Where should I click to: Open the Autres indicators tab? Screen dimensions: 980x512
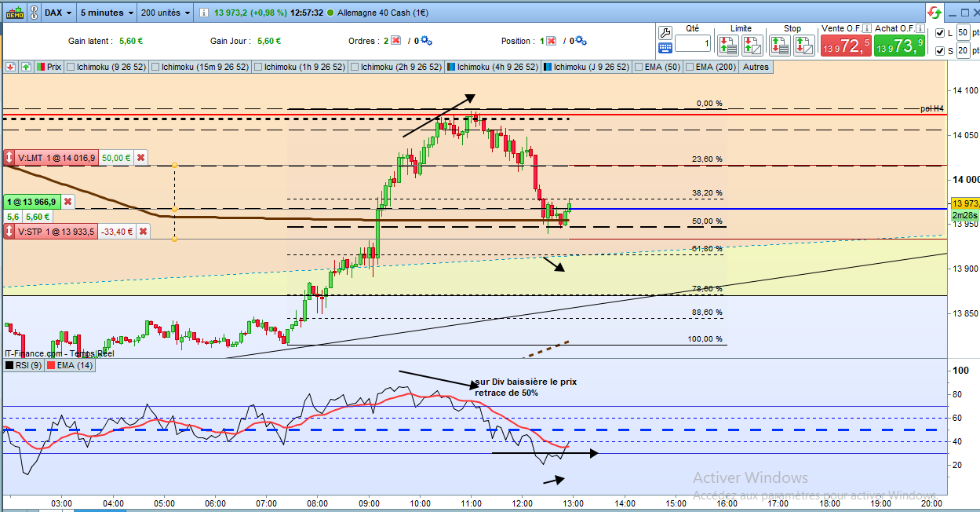click(756, 67)
